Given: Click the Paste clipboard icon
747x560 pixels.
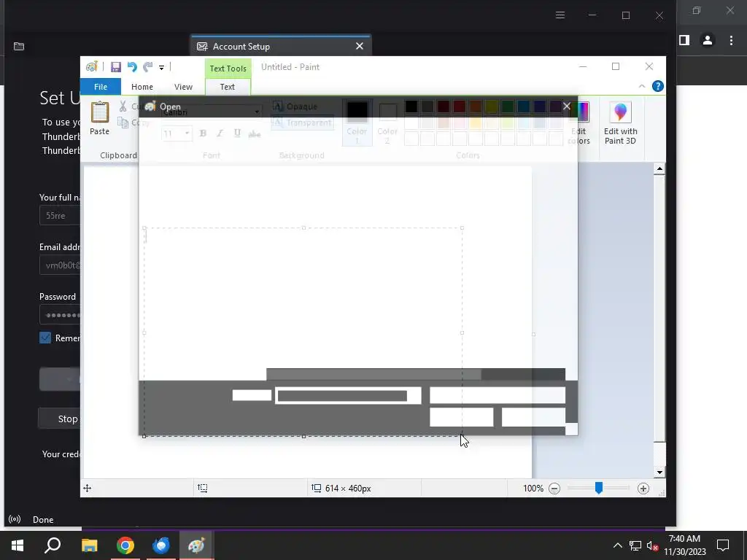Looking at the screenshot, I should 99,112.
